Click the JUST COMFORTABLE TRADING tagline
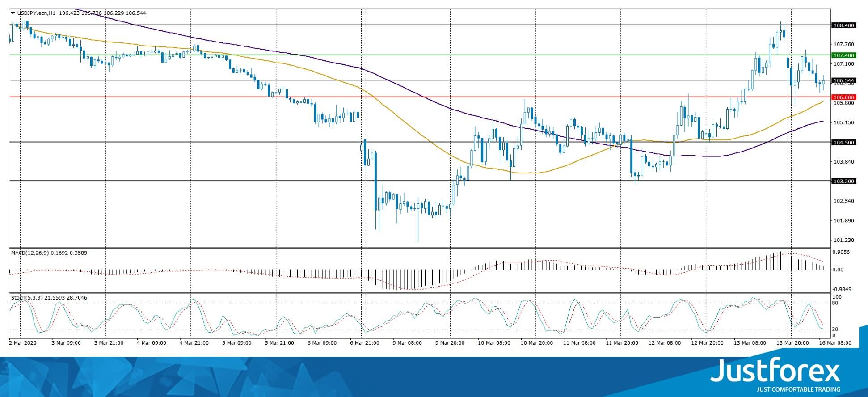 click(799, 389)
